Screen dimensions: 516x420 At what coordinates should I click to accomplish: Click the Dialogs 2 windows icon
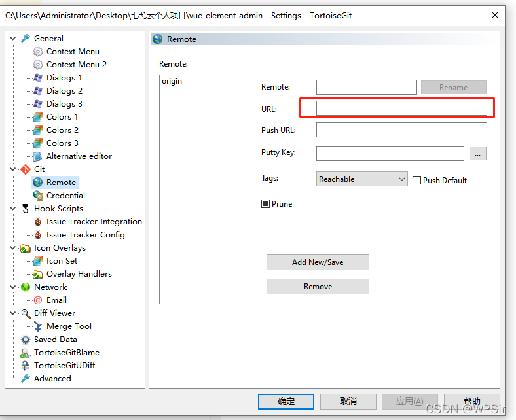(x=38, y=91)
